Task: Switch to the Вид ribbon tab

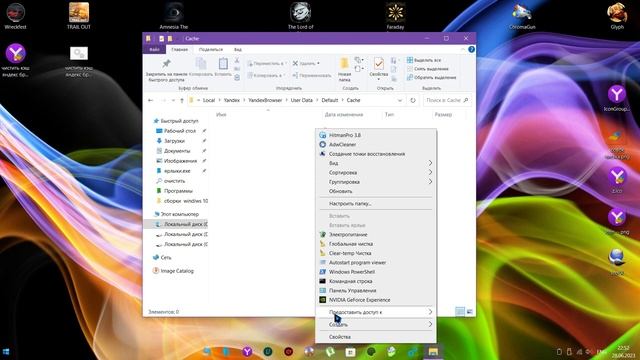Action: (238, 49)
